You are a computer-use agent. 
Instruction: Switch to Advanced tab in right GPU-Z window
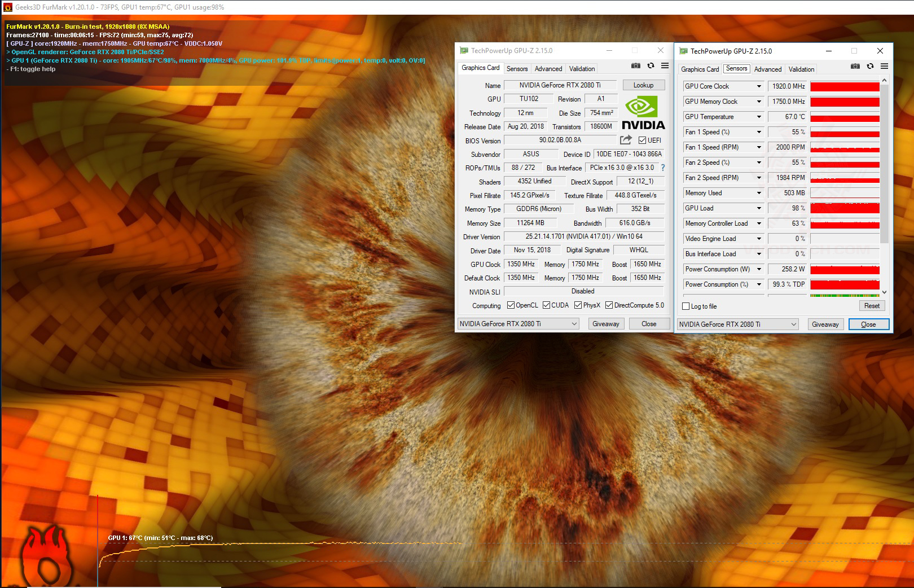point(768,69)
